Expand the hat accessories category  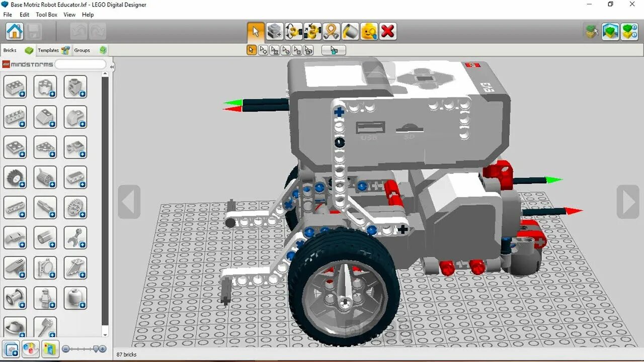[x=15, y=327]
